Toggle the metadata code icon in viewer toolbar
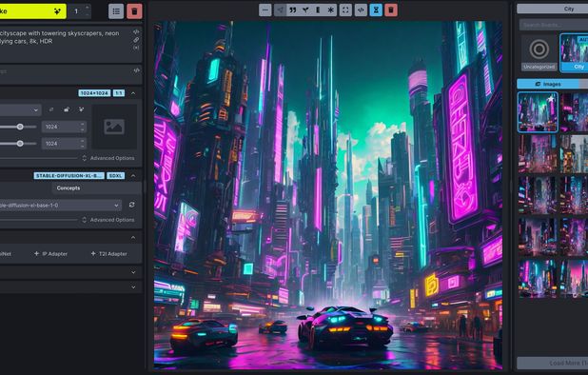Image resolution: width=588 pixels, height=375 pixels. (x=361, y=10)
